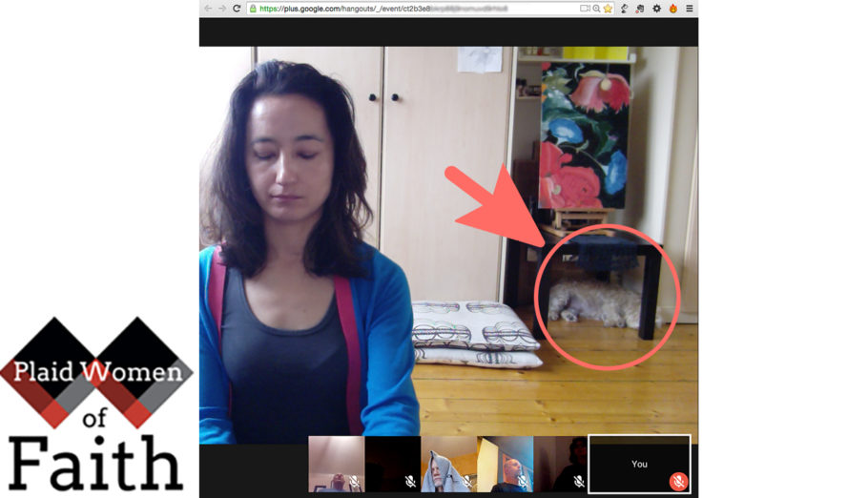The height and width of the screenshot is (498, 868).
Task: Click the main video of woman meditating
Action: pos(448,239)
